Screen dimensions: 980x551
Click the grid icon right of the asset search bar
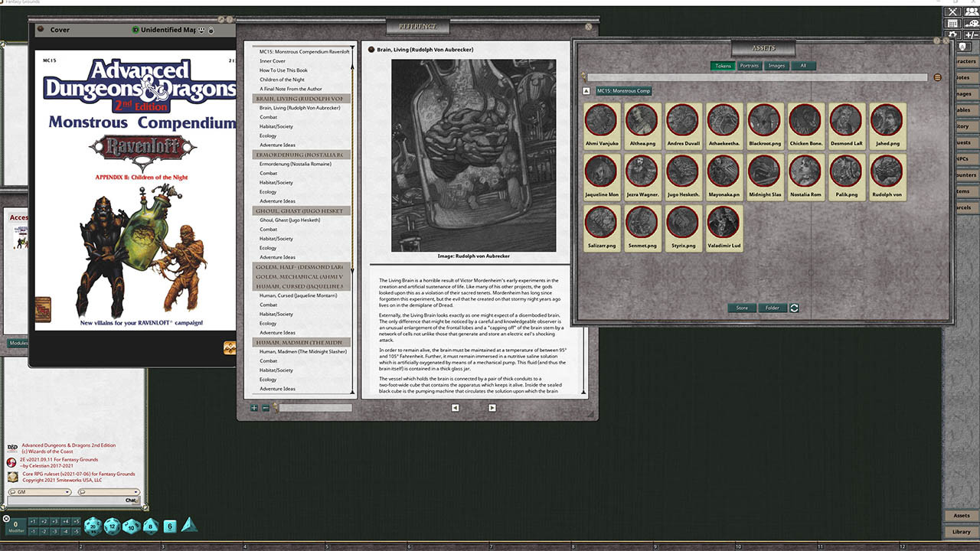938,77
